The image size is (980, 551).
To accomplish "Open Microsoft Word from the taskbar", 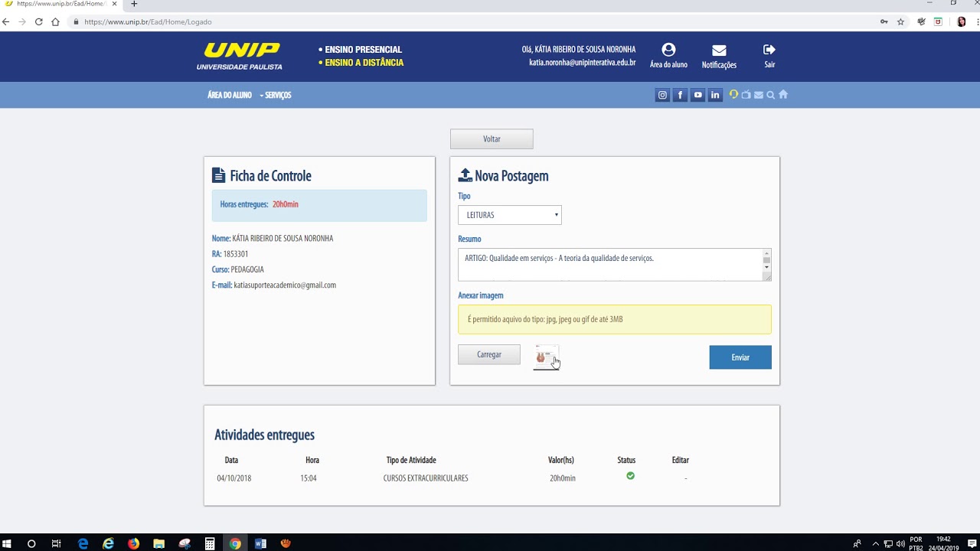I will pos(260,543).
